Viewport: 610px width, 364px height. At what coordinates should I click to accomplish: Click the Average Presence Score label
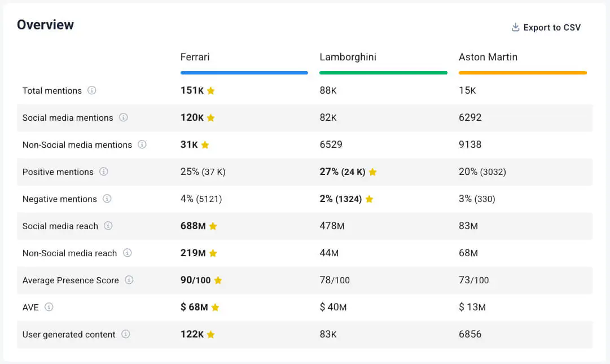pyautogui.click(x=71, y=280)
